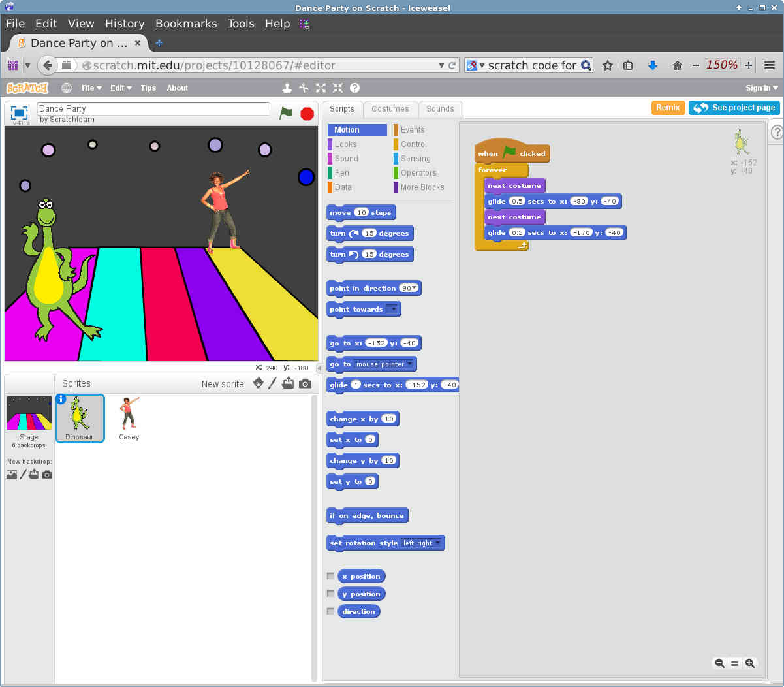784x687 pixels.
Task: Click the Dance Party project title field
Action: click(153, 108)
